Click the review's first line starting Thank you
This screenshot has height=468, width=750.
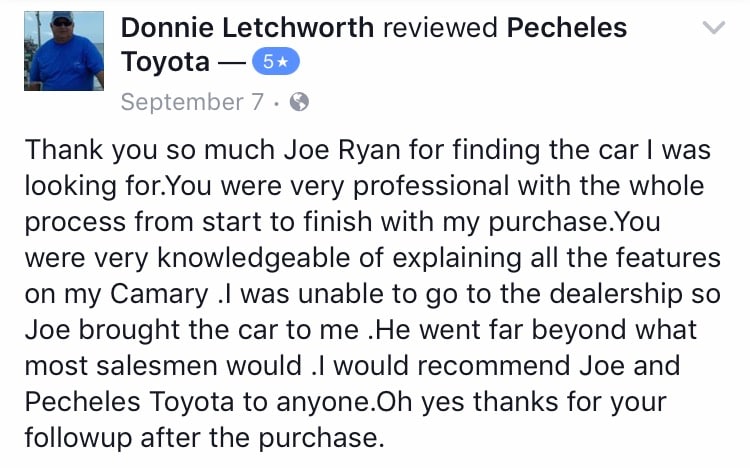click(367, 150)
